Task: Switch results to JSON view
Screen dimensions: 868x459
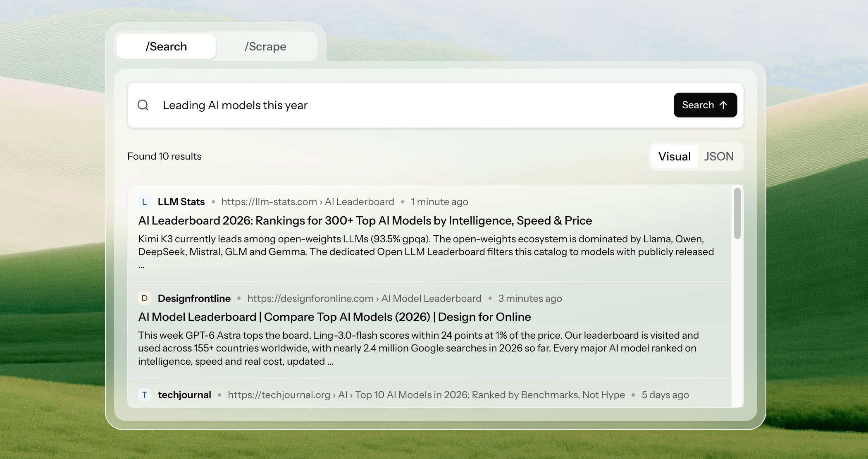Action: pos(719,156)
